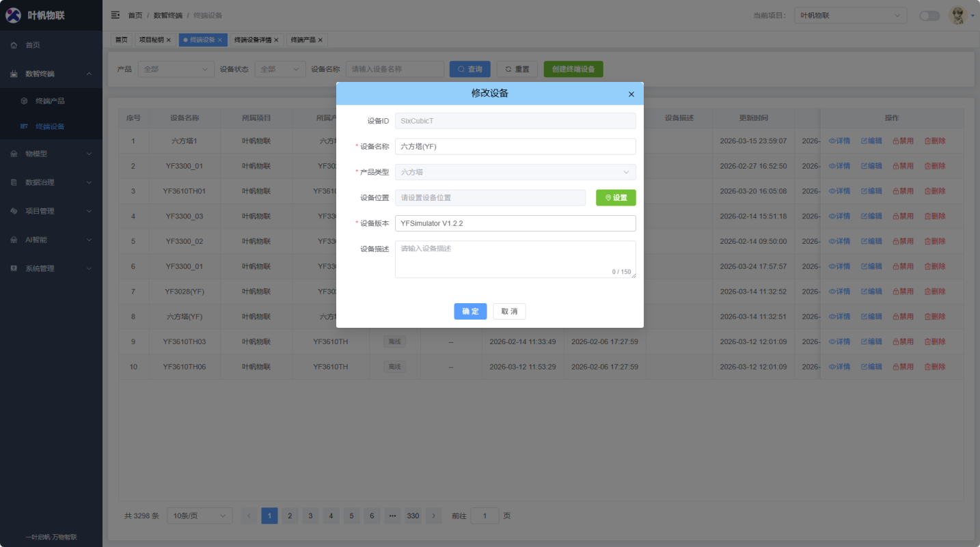
Task: Click the 首页 home icon in sidebar
Action: [x=14, y=45]
